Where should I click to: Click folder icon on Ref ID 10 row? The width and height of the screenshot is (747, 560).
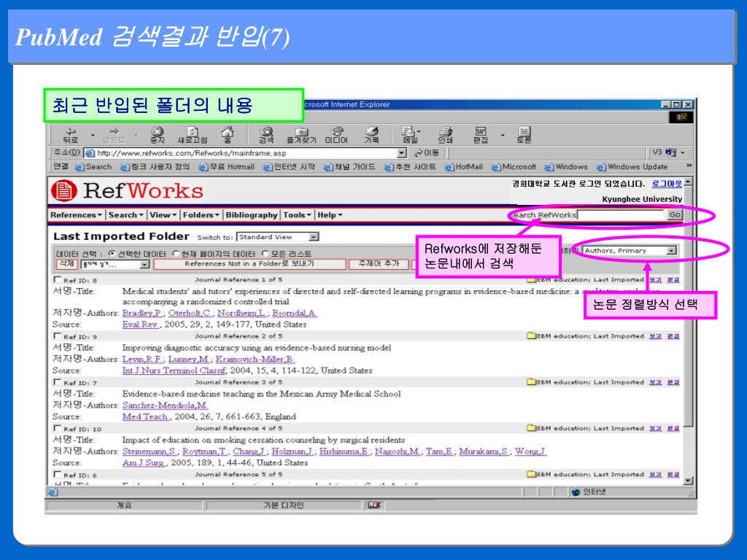coord(531,428)
